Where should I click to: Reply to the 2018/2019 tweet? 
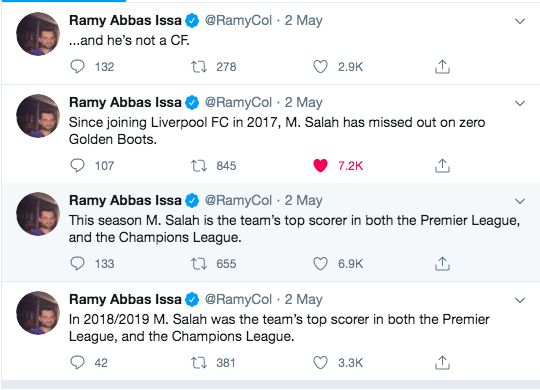pos(77,362)
